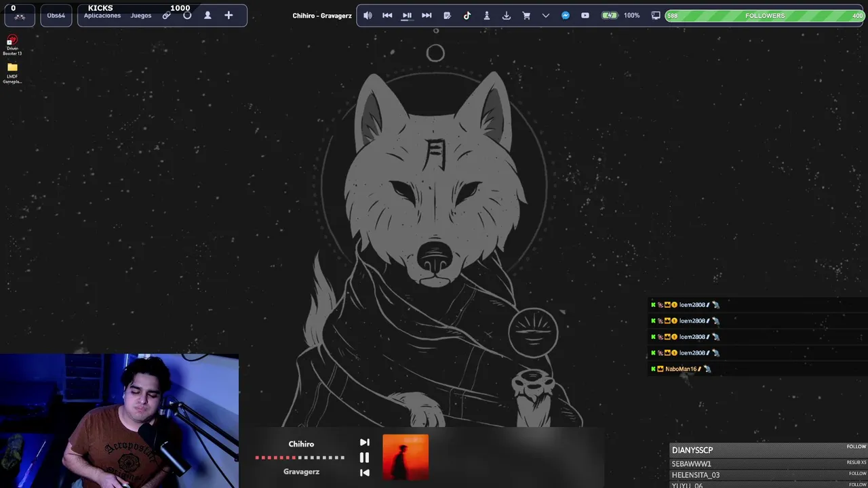The image size is (868, 488).
Task: Open the LMDF Gameplay desktop folder
Action: point(12,73)
